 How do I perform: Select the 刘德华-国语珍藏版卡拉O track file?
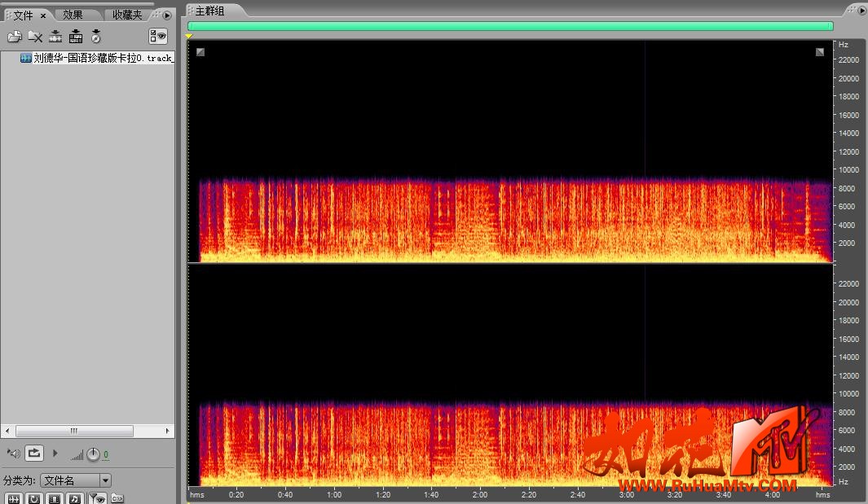tap(104, 58)
